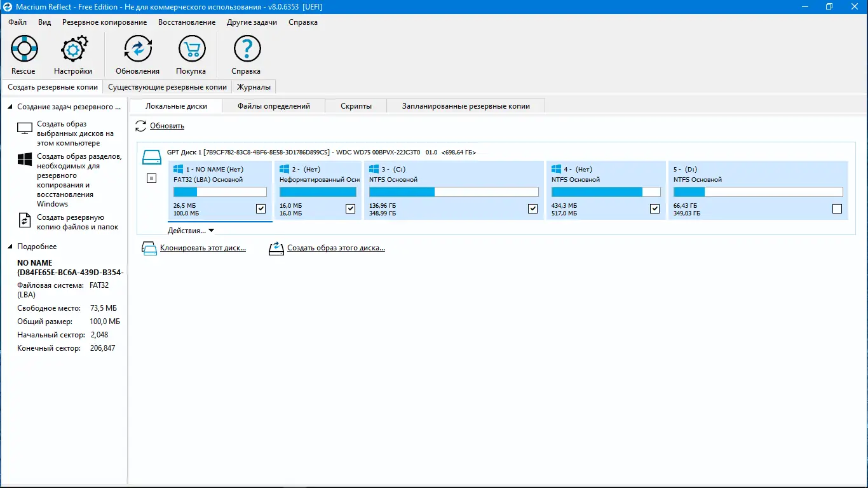Toggle the whole-disk checkbox under drive icon
Viewport: 868px width, 488px height.
click(x=151, y=179)
